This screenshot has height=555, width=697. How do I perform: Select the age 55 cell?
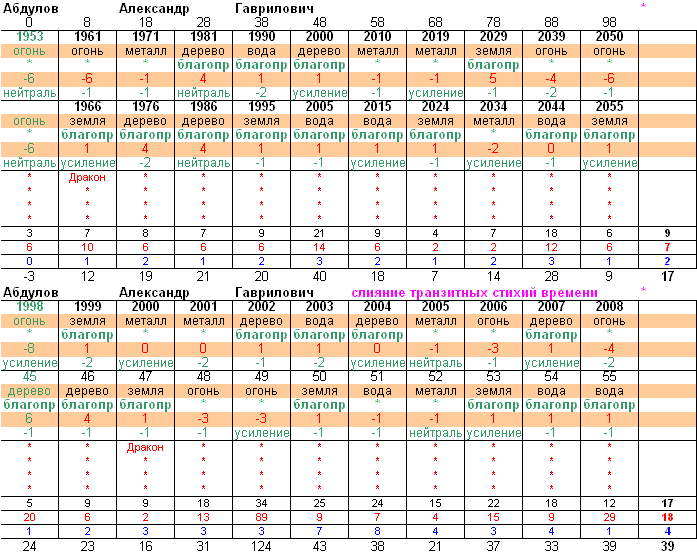(x=609, y=377)
